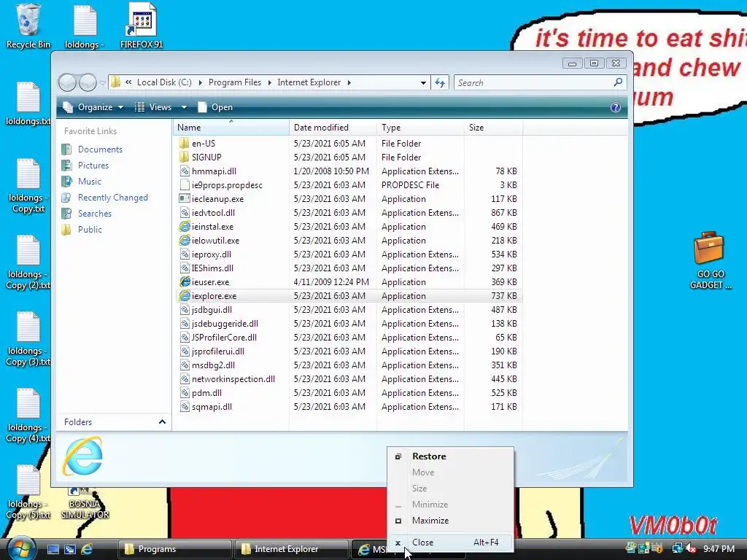The image size is (747, 560).
Task: Choose Maximize from the context menu
Action: 450,521
